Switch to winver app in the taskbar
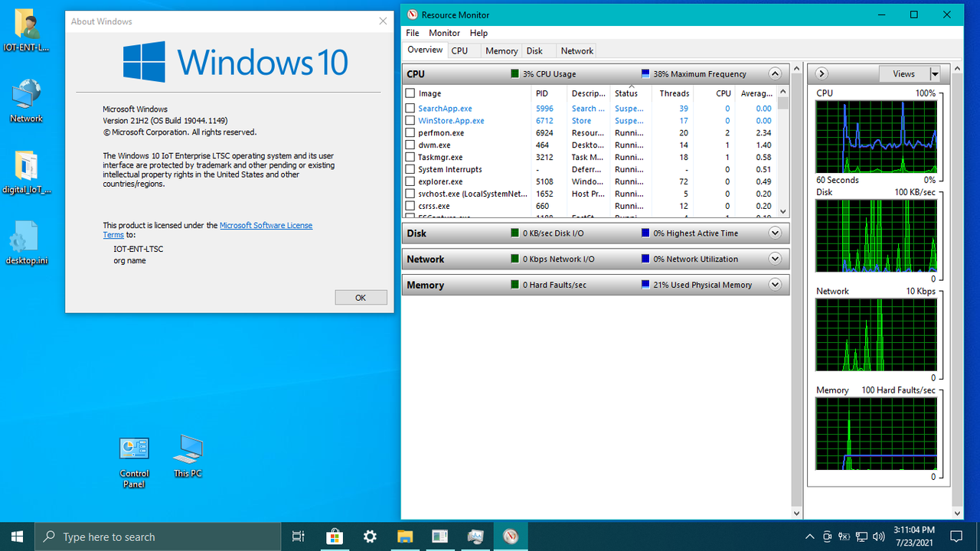Viewport: 980px width, 551px height. [x=440, y=536]
